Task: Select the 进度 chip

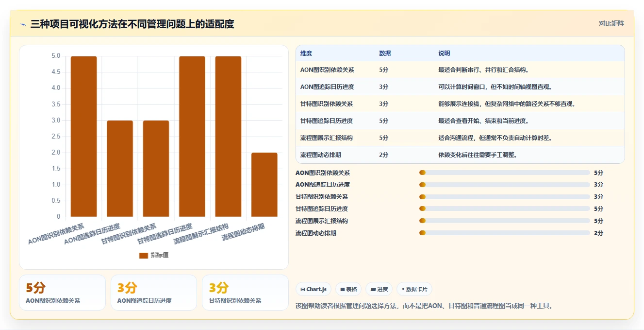Action: point(379,289)
